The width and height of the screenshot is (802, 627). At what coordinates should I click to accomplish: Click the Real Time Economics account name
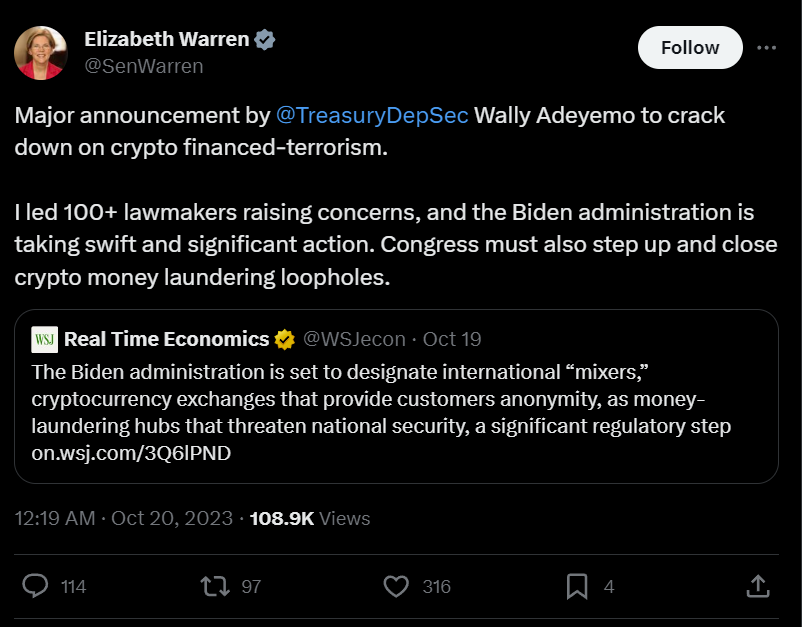click(x=167, y=339)
